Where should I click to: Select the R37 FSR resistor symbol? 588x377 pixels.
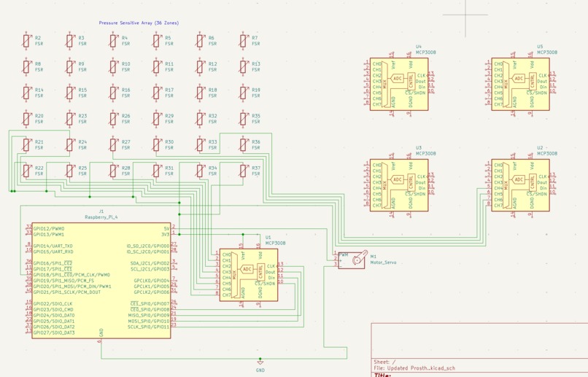pyautogui.click(x=243, y=171)
